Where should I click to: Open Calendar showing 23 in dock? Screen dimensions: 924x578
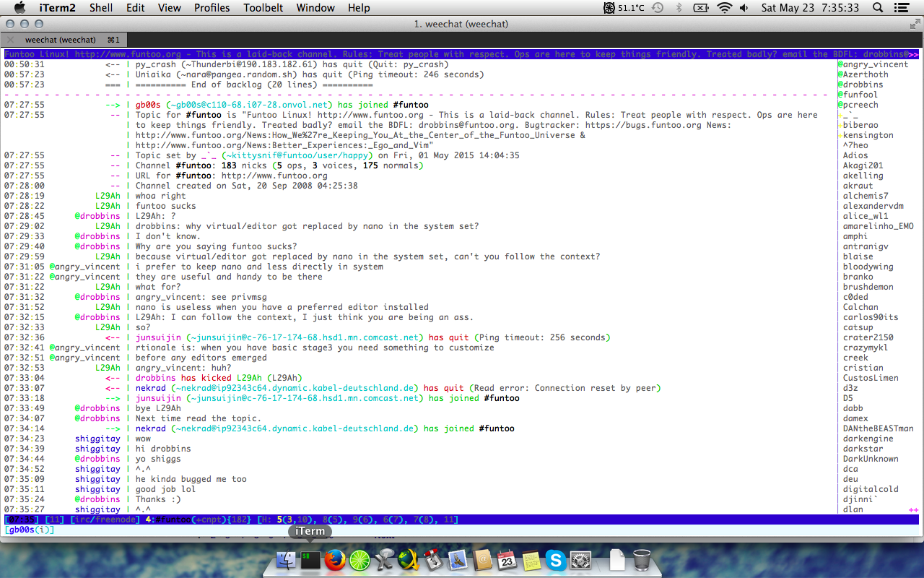pyautogui.click(x=507, y=560)
